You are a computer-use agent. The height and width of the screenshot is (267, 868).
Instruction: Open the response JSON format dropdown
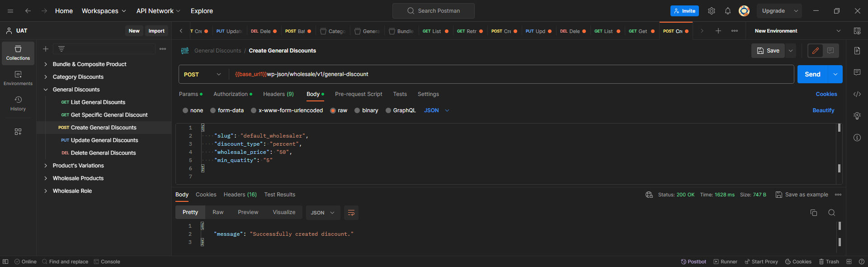pos(323,213)
